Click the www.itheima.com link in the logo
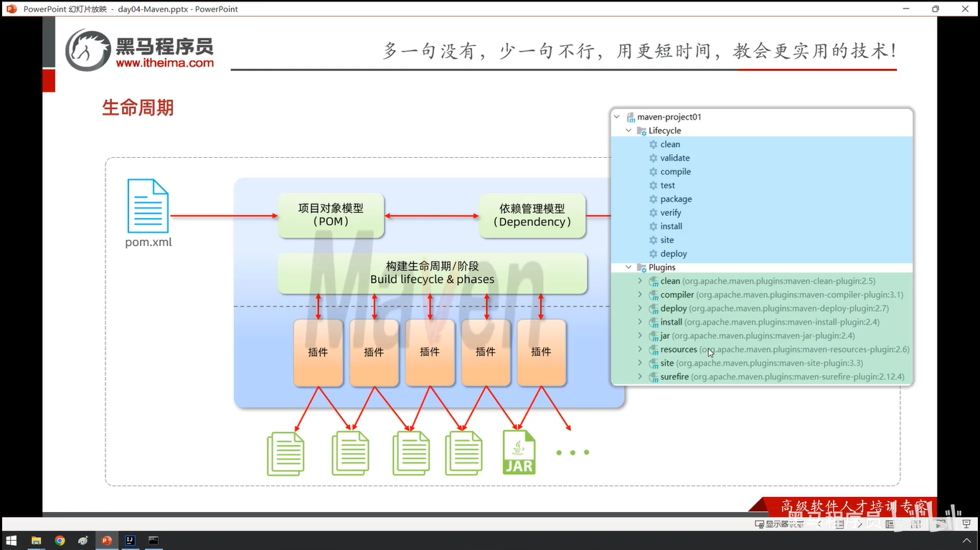 (165, 63)
